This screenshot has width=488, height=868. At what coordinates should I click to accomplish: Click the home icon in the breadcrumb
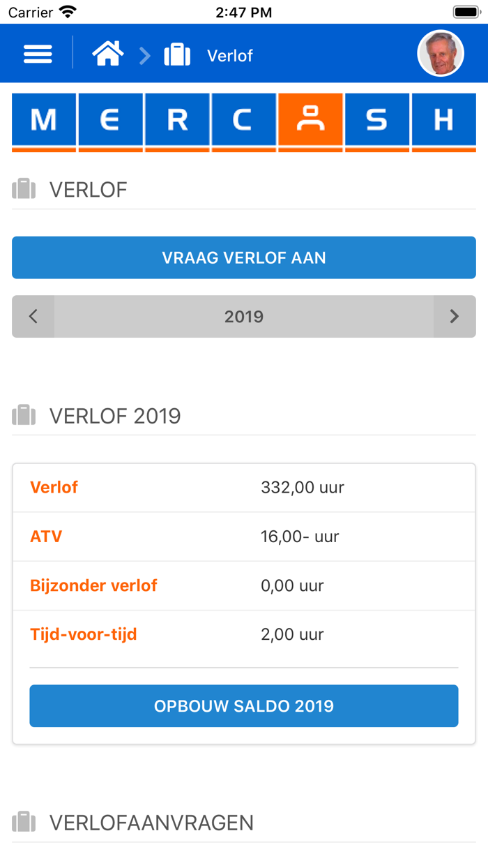tap(107, 53)
